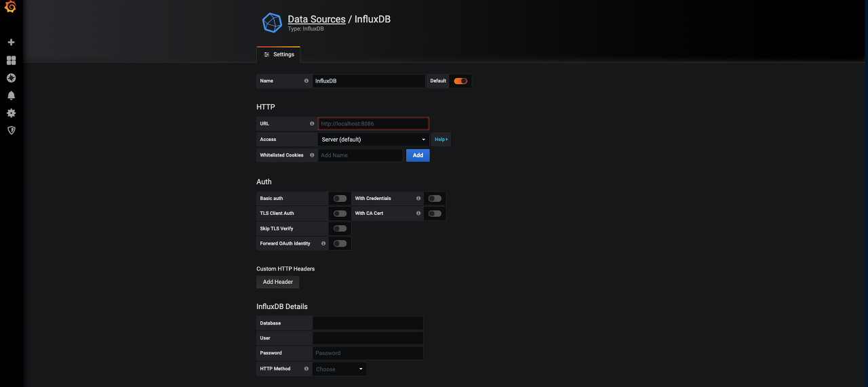The height and width of the screenshot is (387, 868).
Task: Click the info icon beside HTTP Method
Action: [x=307, y=369]
